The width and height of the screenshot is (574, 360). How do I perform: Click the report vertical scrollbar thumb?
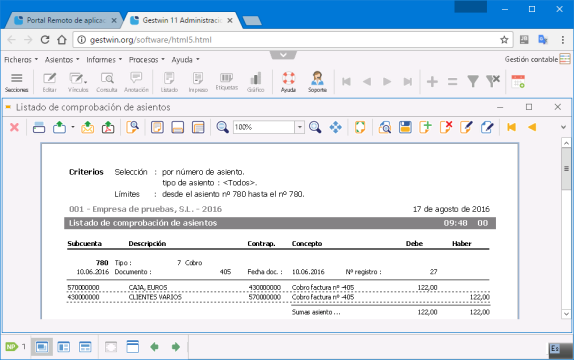566,168
